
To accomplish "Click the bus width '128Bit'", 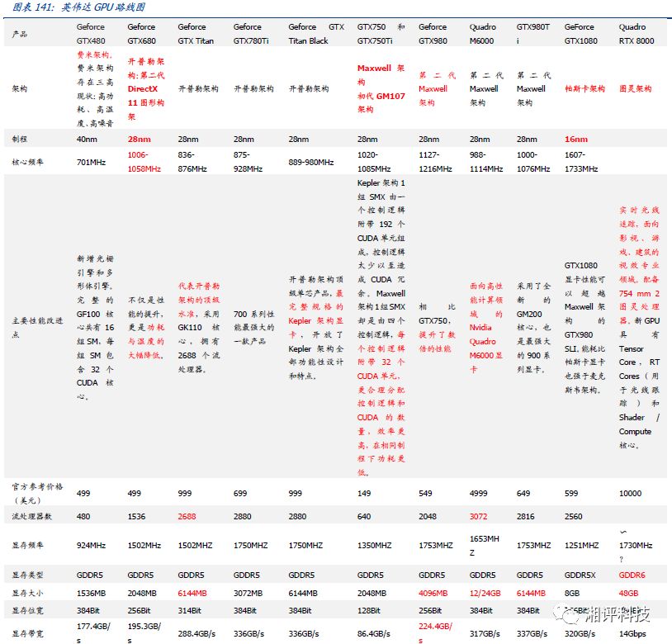I will [369, 611].
